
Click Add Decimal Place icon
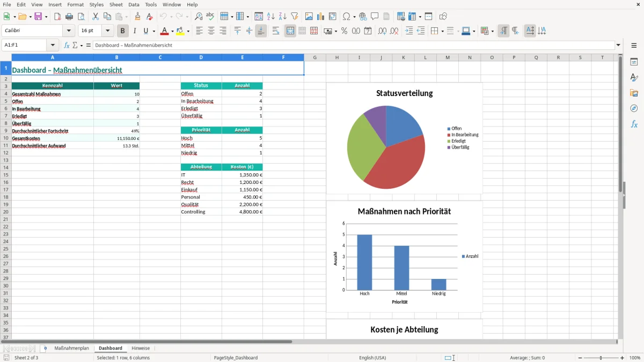tap(382, 31)
